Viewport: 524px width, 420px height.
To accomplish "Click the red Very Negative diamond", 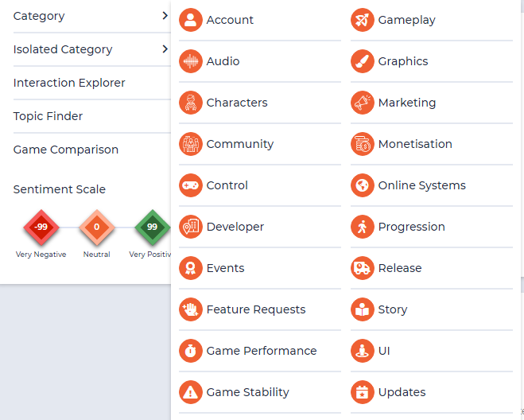I will [x=41, y=227].
